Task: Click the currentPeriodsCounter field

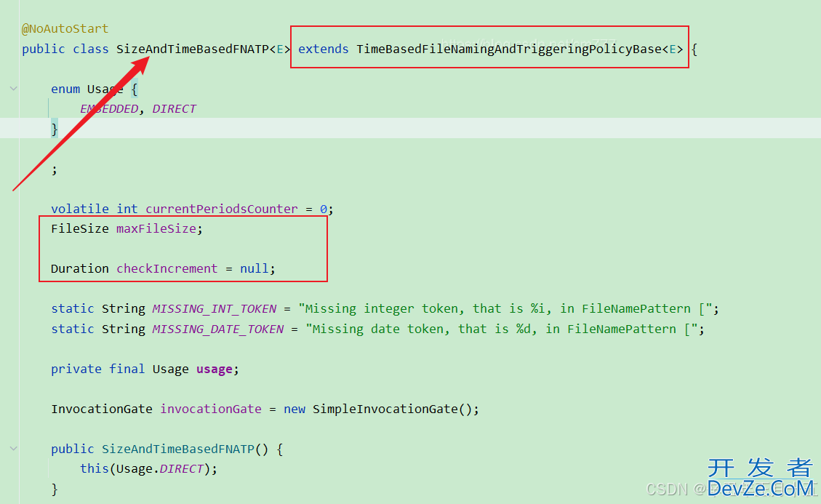Action: click(x=222, y=209)
